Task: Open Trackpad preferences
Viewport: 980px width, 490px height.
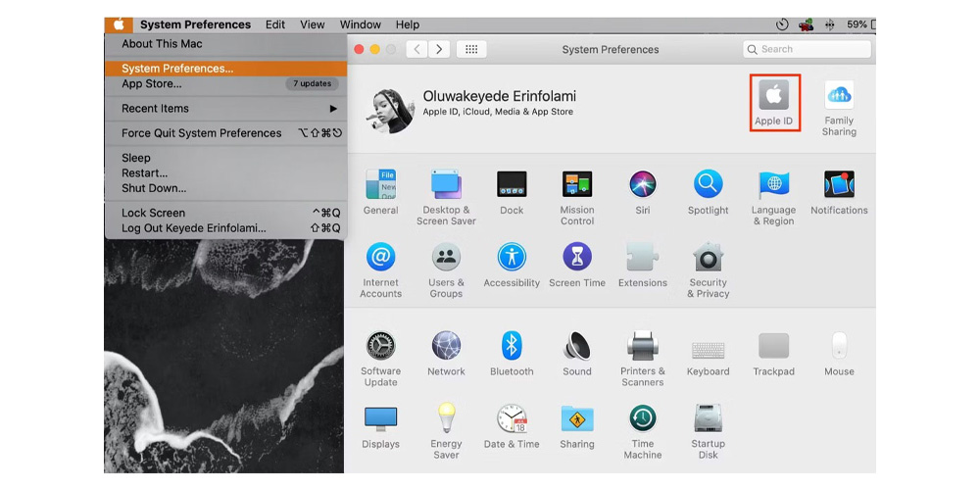Action: pos(774,354)
